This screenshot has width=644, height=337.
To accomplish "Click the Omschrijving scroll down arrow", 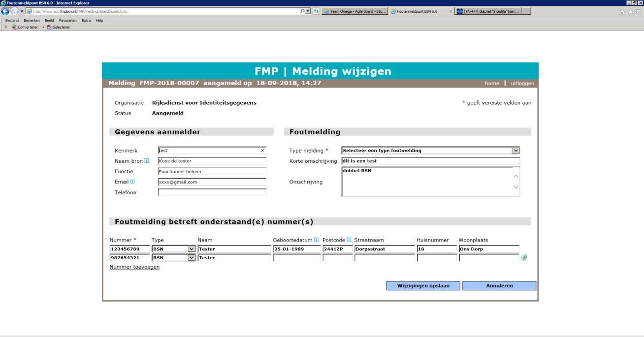I will [x=516, y=187].
